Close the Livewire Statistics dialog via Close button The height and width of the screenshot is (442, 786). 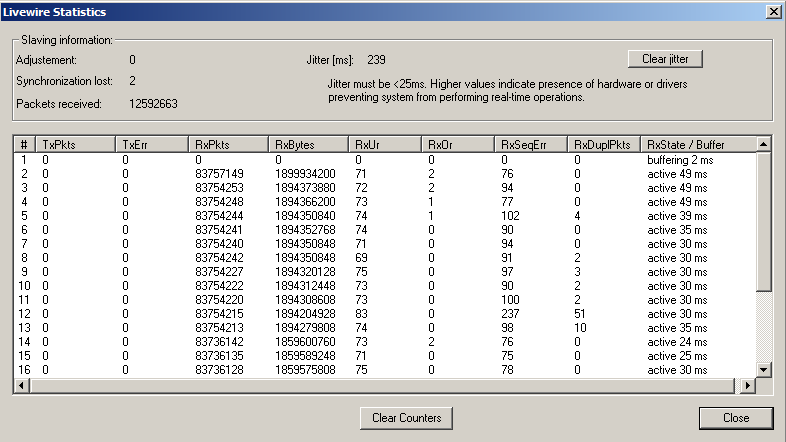(736, 418)
